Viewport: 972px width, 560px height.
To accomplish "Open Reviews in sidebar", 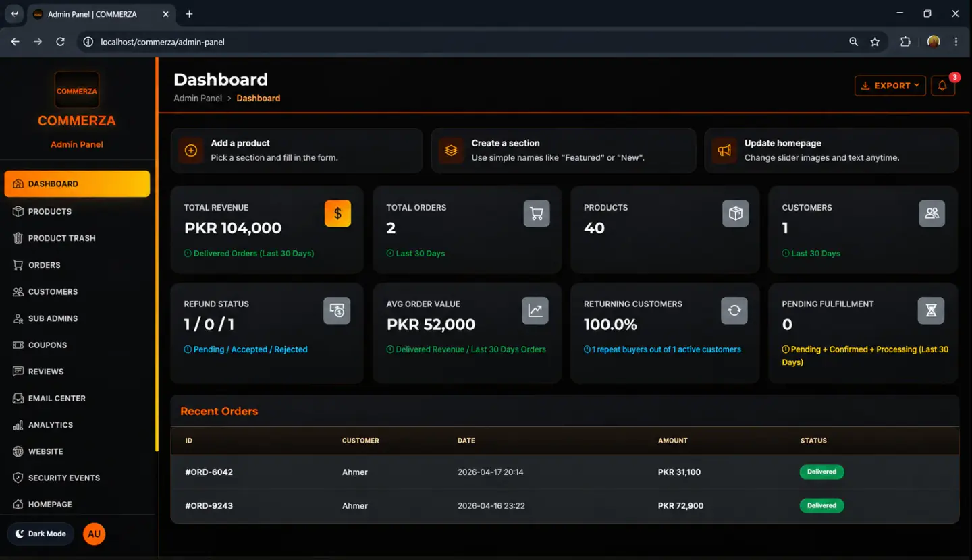I will pos(77,372).
